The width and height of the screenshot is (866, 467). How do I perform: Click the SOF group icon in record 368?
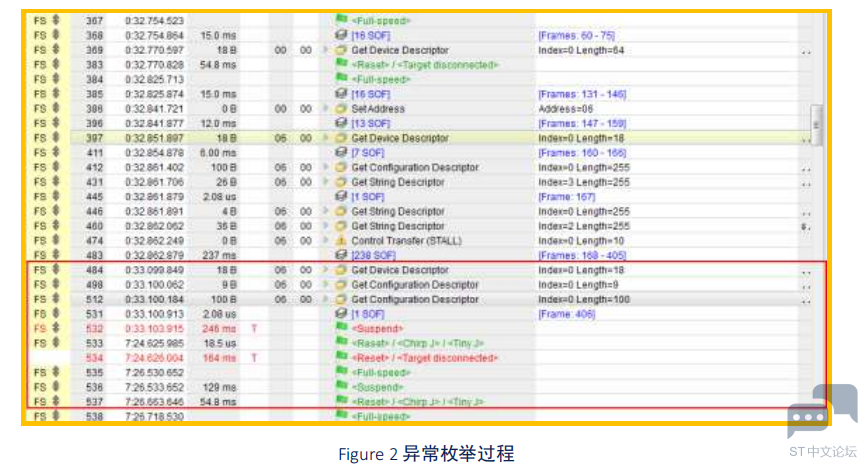341,34
